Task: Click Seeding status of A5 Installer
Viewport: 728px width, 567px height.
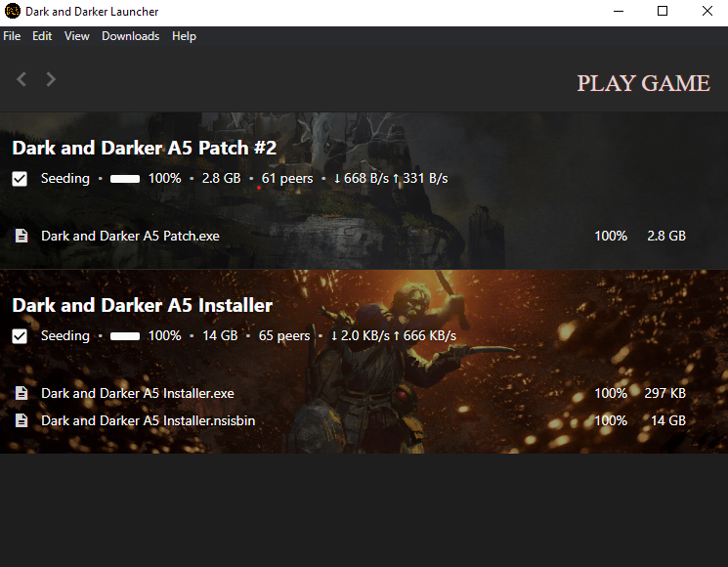Action: point(65,336)
